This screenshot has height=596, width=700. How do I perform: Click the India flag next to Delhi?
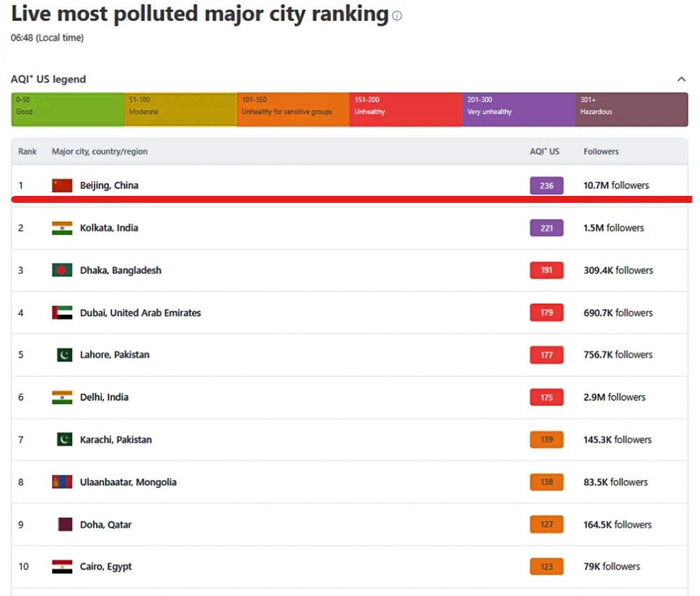62,397
